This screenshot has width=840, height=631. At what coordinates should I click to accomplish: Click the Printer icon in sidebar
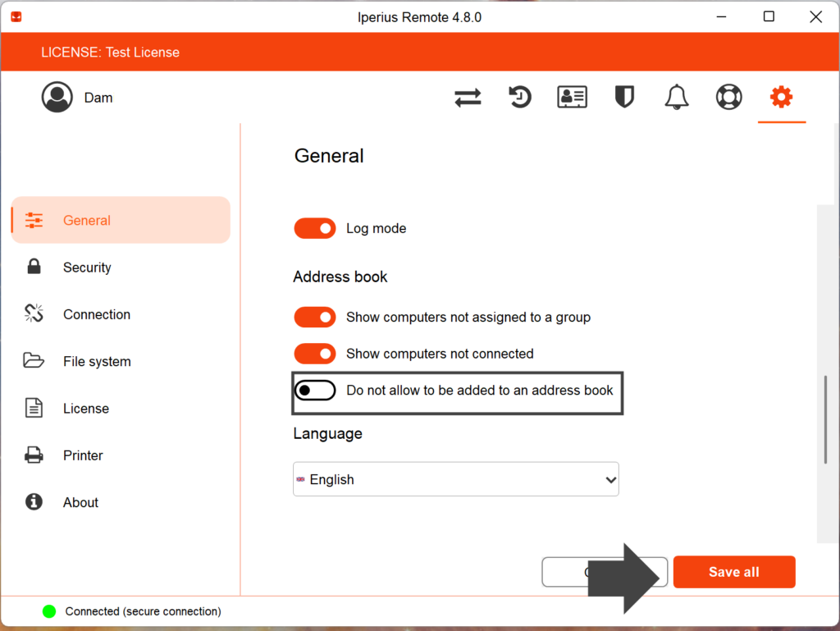pyautogui.click(x=34, y=455)
